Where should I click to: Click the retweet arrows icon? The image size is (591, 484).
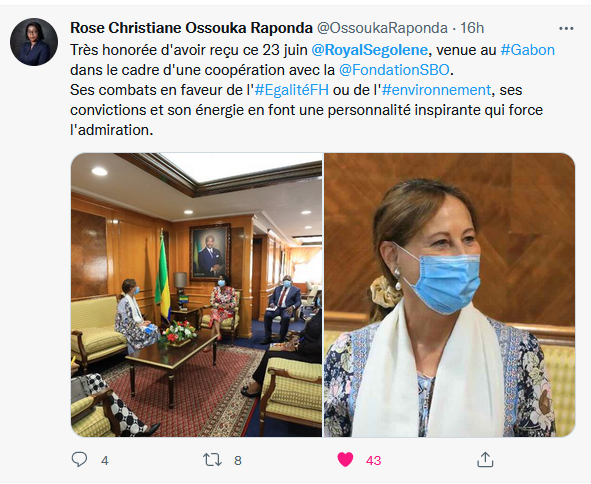point(212,460)
